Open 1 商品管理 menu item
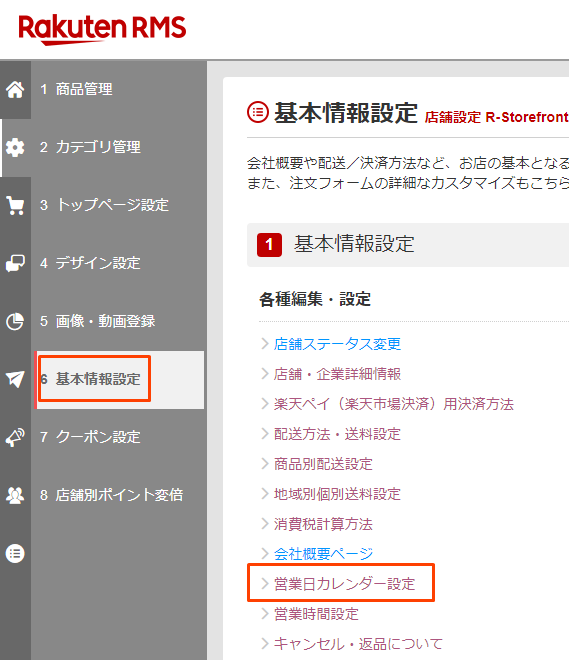The height and width of the screenshot is (660, 569). tap(76, 89)
